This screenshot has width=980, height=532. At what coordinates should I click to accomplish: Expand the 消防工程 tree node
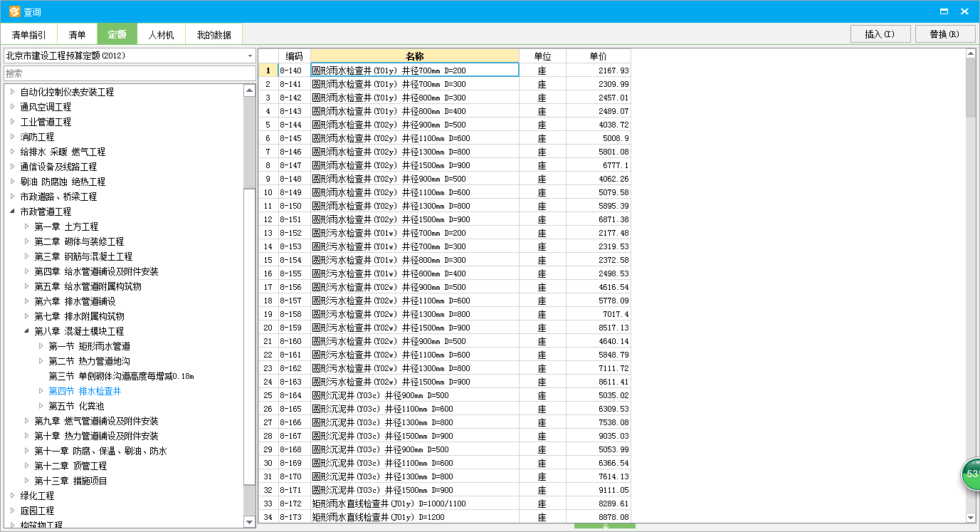[12, 137]
